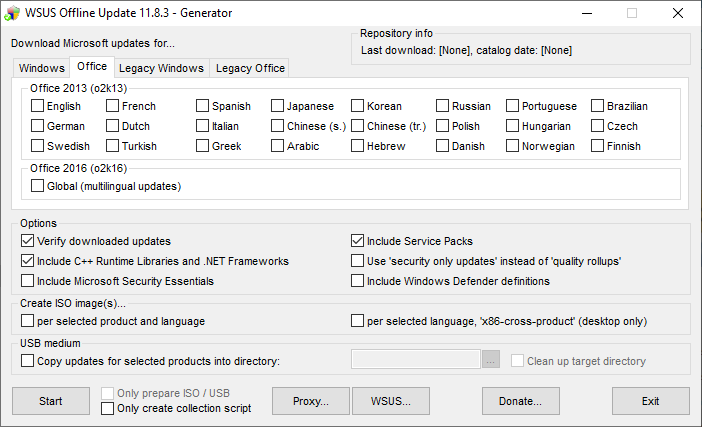
Task: Check French for Office 2013
Action: point(112,106)
